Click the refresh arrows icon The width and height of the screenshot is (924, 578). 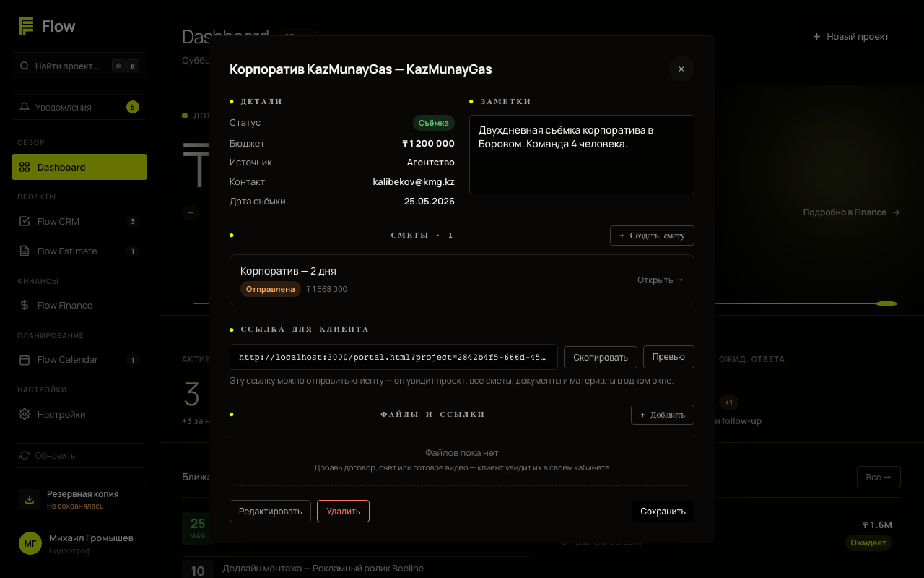25,455
